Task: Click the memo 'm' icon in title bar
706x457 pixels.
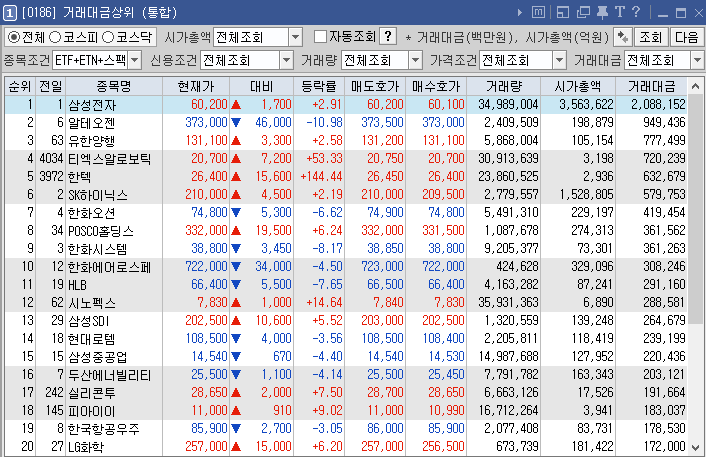Action: (x=538, y=12)
